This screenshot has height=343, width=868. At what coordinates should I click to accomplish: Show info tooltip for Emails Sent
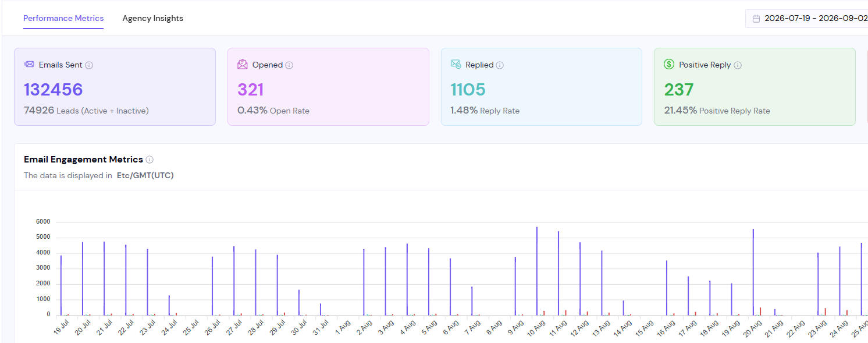[89, 65]
